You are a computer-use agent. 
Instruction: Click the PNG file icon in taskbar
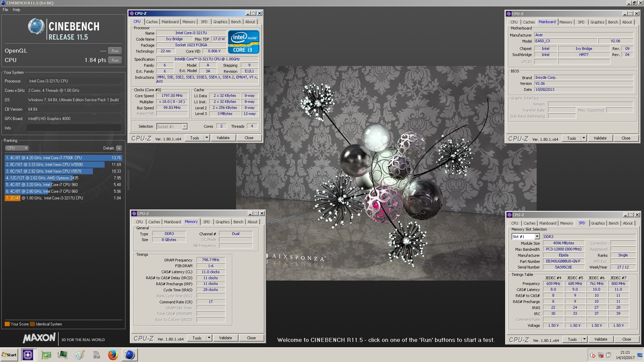coord(96,355)
